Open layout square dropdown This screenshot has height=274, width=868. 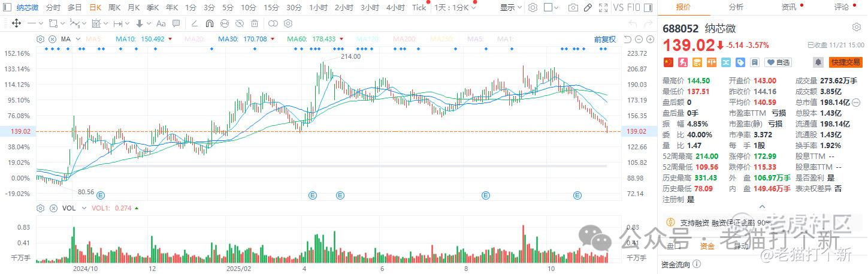[x=551, y=7]
